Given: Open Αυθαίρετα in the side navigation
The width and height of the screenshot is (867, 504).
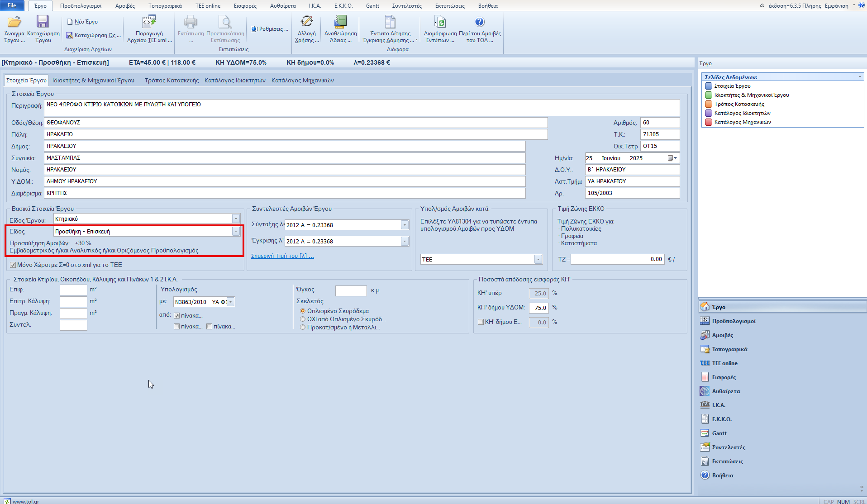Looking at the screenshot, I should click(726, 391).
